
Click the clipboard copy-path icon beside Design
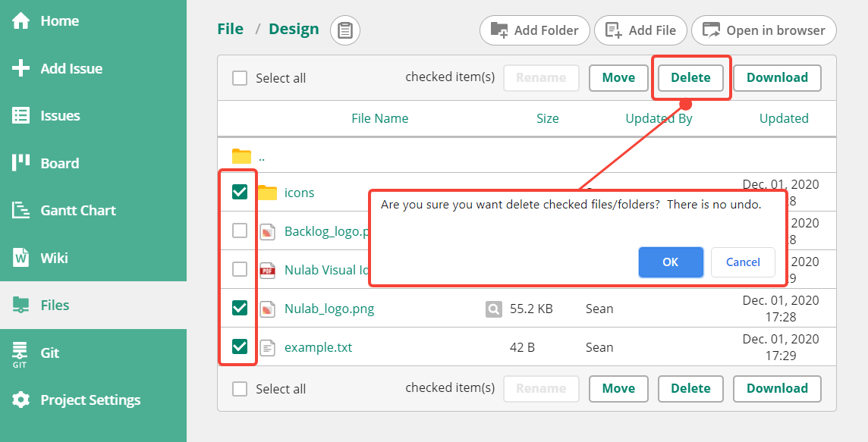tap(345, 30)
